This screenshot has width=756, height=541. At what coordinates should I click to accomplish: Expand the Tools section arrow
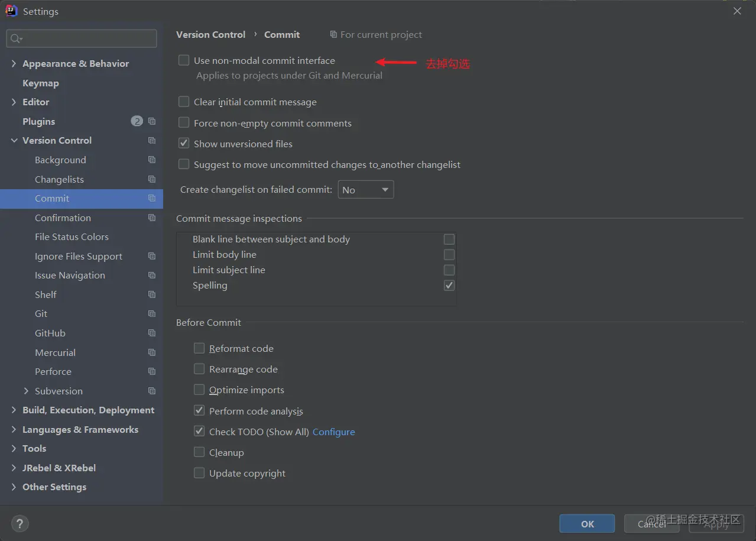click(x=14, y=448)
